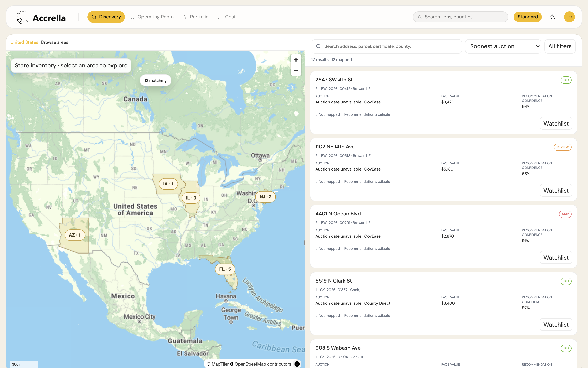Click the Standard plan button
588x368 pixels.
click(x=528, y=17)
